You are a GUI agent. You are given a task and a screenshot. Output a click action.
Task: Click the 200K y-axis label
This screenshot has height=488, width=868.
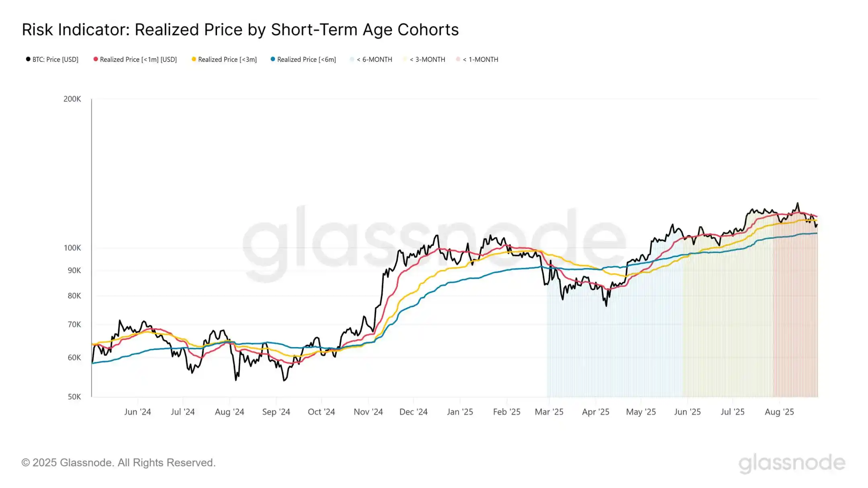point(72,99)
